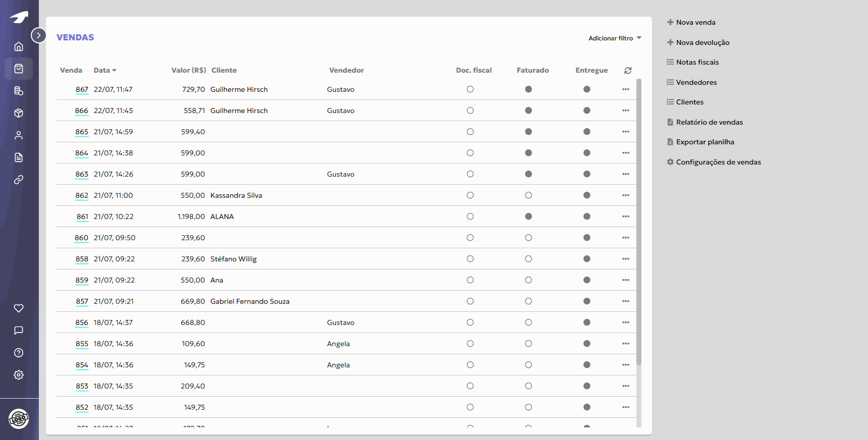The image size is (868, 440).
Task: Select Vendedores from the side menu
Action: (x=696, y=82)
